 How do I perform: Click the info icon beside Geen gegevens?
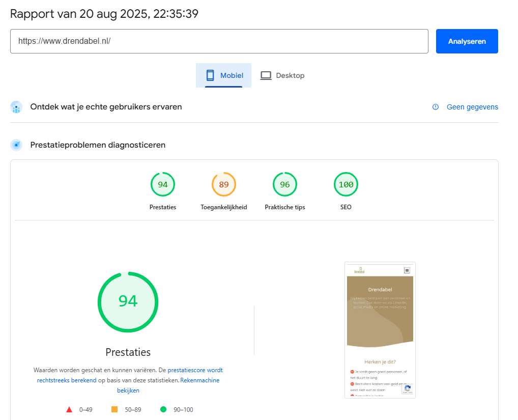(x=435, y=107)
